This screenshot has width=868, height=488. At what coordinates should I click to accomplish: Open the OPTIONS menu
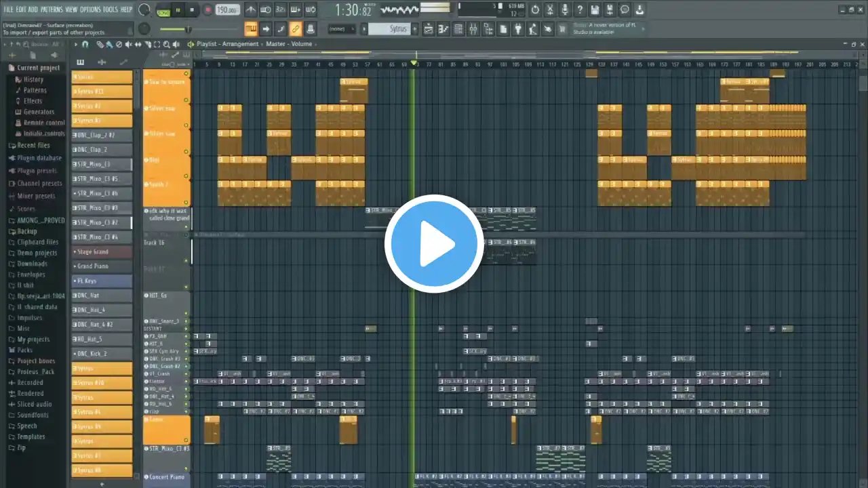point(90,9)
